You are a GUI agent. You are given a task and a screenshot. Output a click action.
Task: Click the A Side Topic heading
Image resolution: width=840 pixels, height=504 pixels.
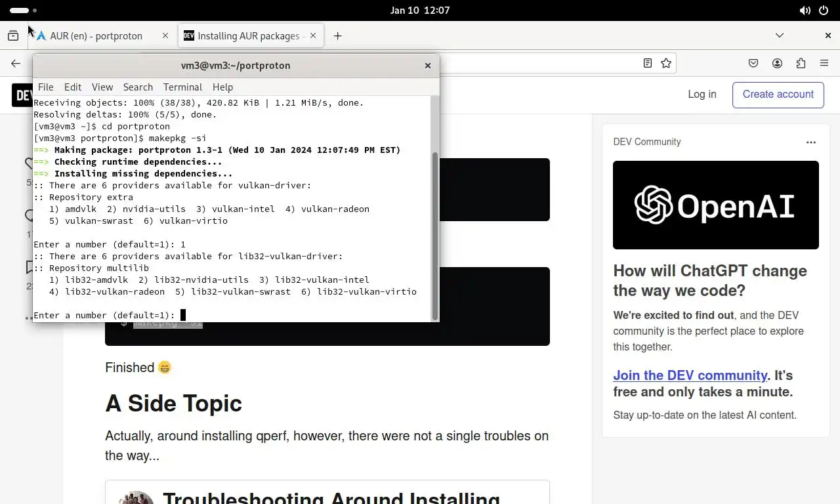tap(173, 403)
